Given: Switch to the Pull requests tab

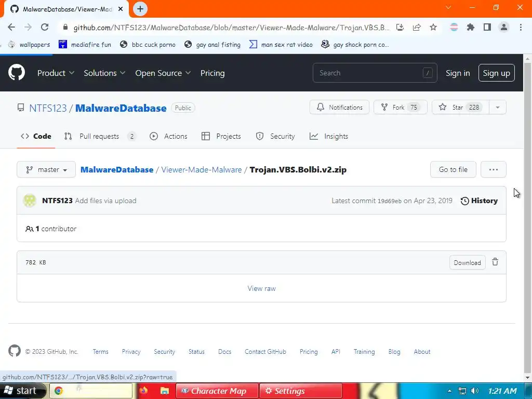Looking at the screenshot, I should point(100,136).
